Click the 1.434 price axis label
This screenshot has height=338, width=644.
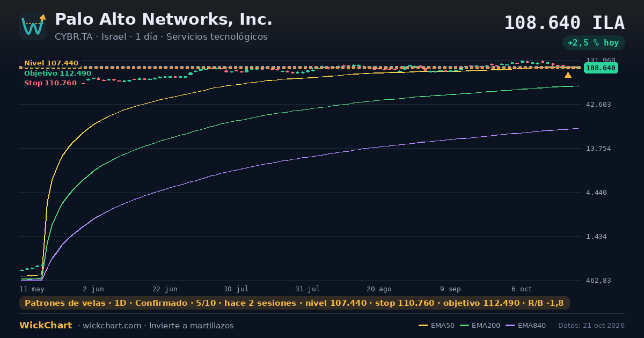[x=596, y=236]
